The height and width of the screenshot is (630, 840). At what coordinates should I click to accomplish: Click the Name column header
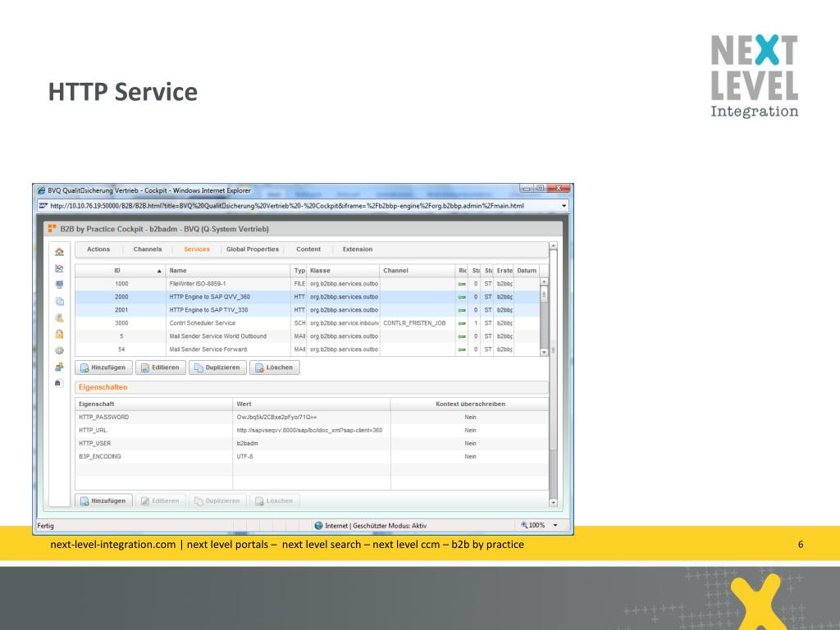(x=228, y=271)
